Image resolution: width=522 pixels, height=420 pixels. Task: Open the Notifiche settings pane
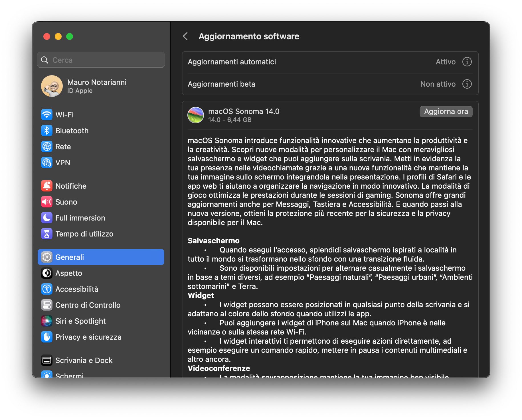point(101,186)
